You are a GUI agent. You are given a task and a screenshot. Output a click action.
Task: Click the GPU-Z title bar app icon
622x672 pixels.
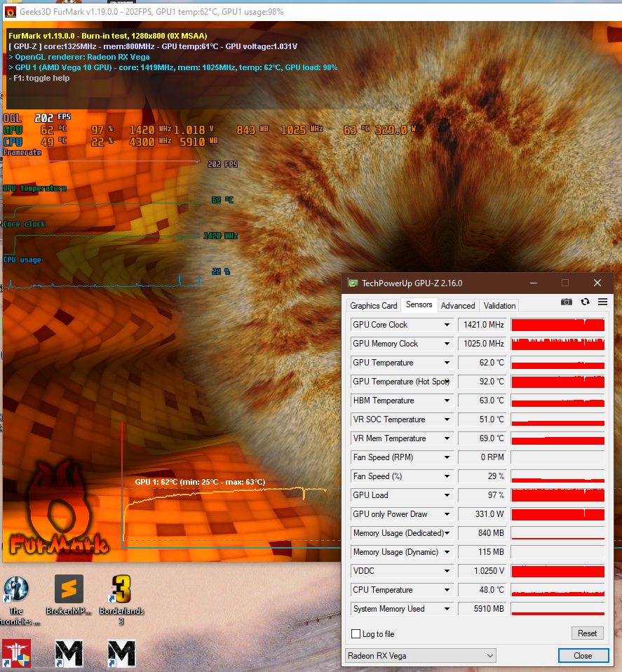coord(353,283)
